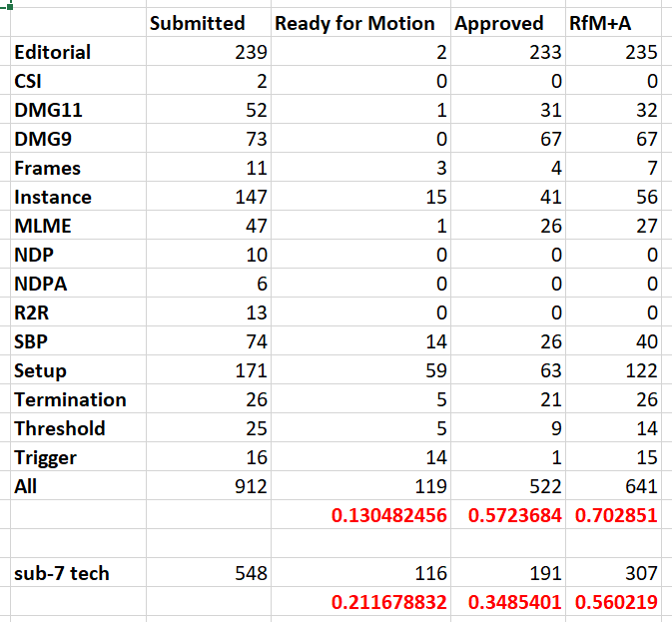Click Setup RfM+A value 122
672x622 pixels.
point(613,369)
